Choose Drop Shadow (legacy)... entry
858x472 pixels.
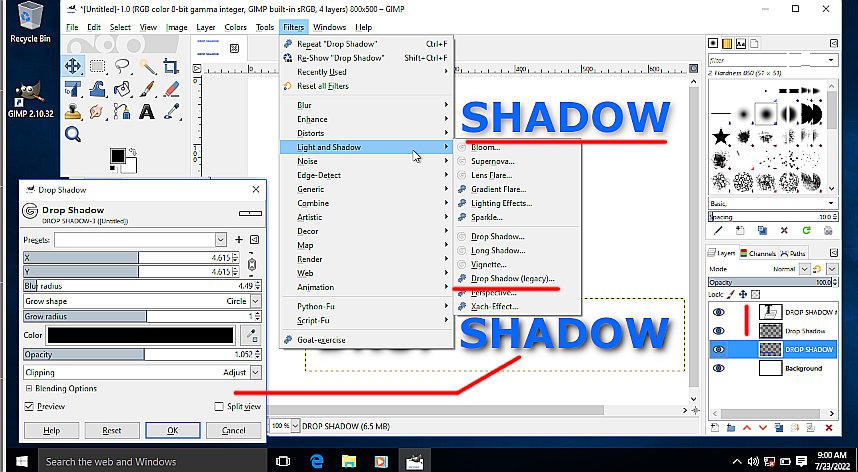513,278
